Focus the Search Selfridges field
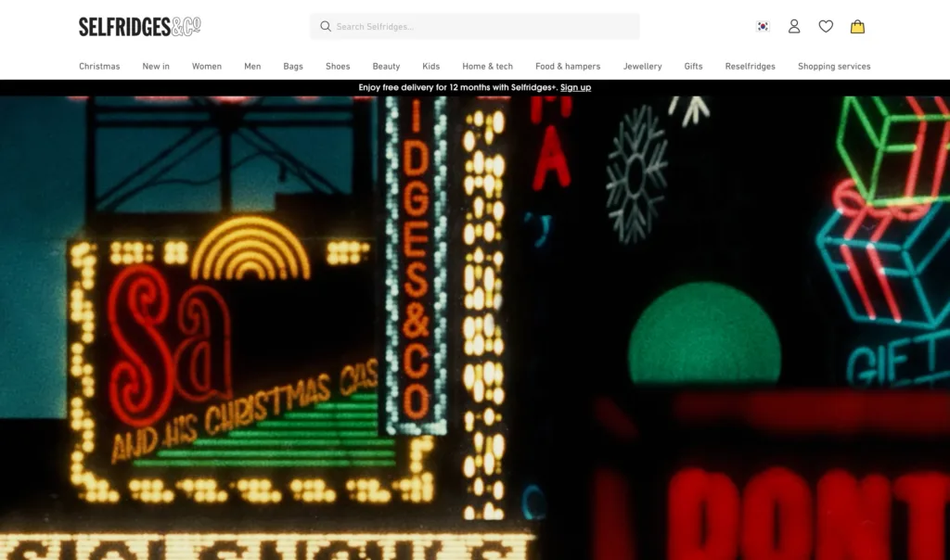Screen dimensions: 950x560 coord(474,27)
